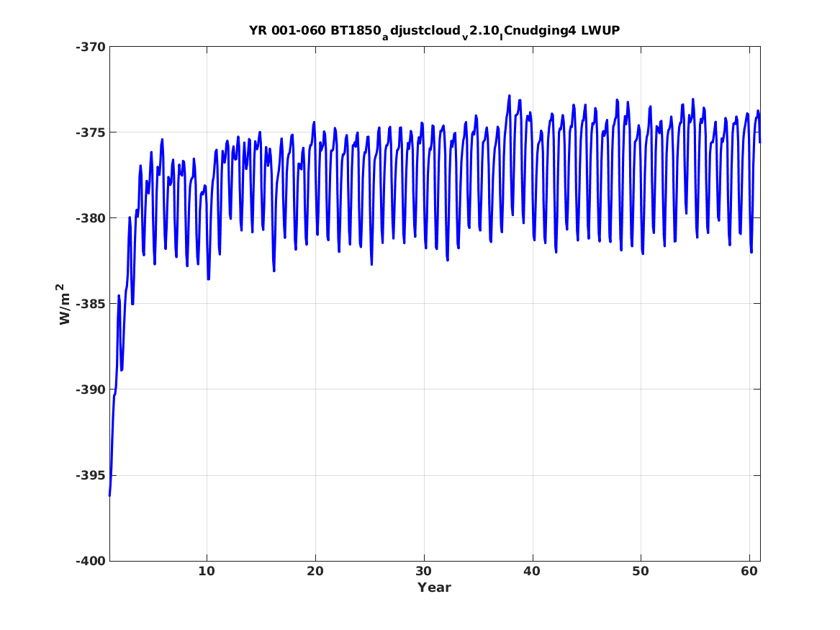Screen dimensions: 840x630
Task: Click the y-axis tick label '-385'
Action: 91,305
